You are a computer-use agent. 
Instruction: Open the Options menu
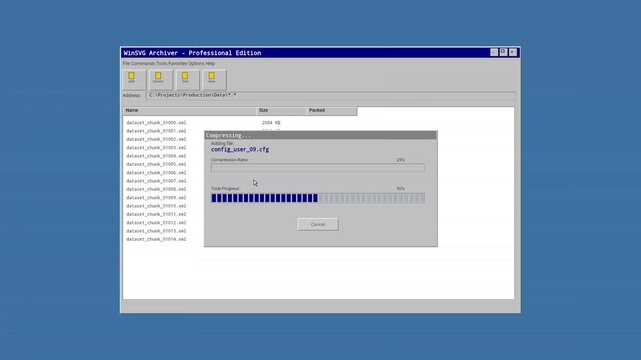point(196,63)
